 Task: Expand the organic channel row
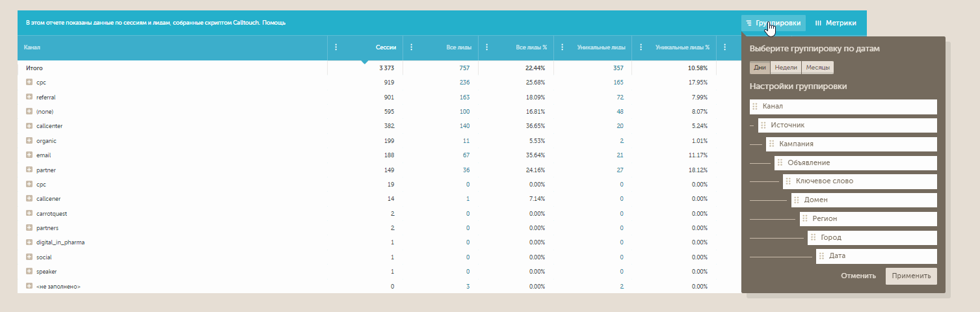point(29,140)
